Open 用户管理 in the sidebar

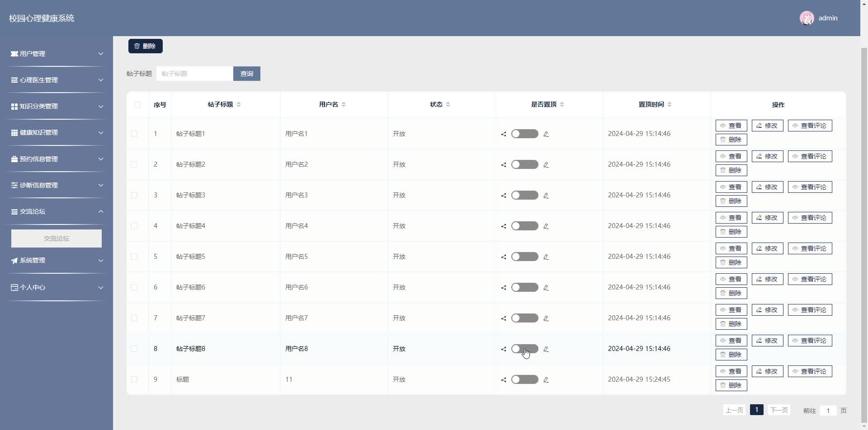click(x=57, y=54)
